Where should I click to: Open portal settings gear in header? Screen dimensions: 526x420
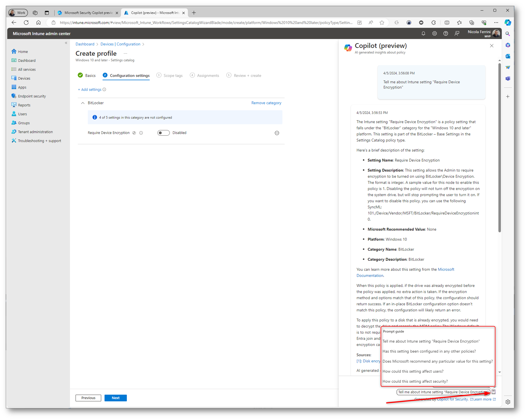tap(434, 33)
